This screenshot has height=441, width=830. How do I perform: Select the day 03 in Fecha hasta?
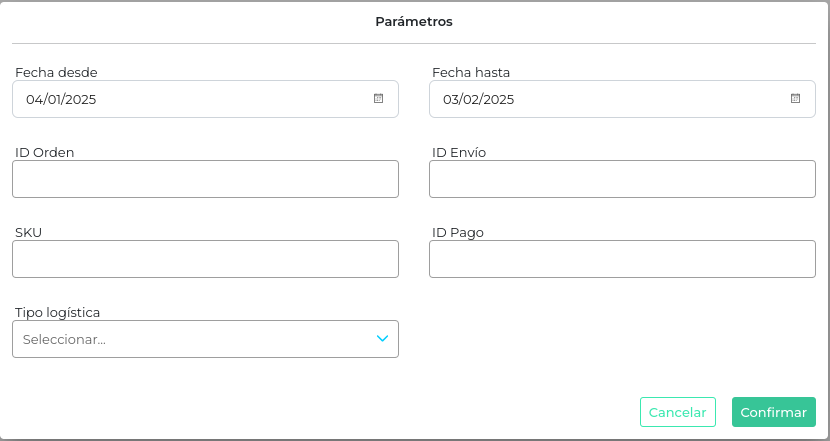(452, 99)
